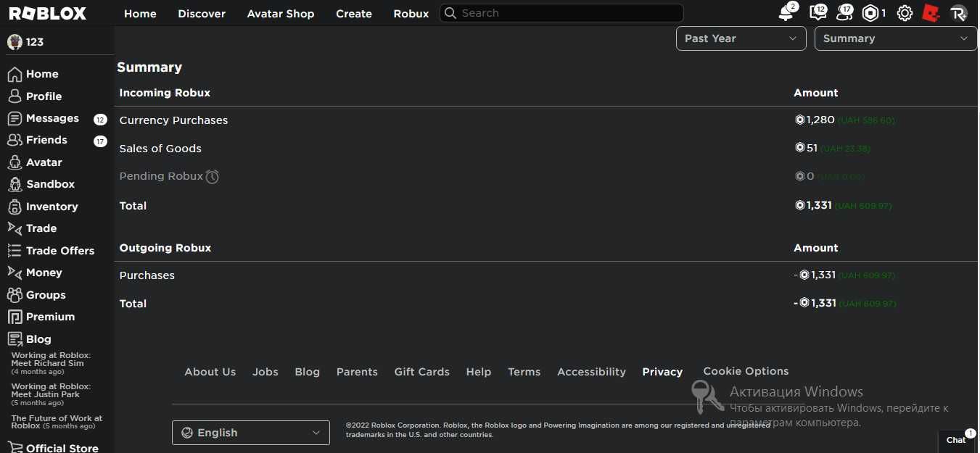Click the Home house icon in the left sidebar
The image size is (980, 453).
tap(15, 74)
